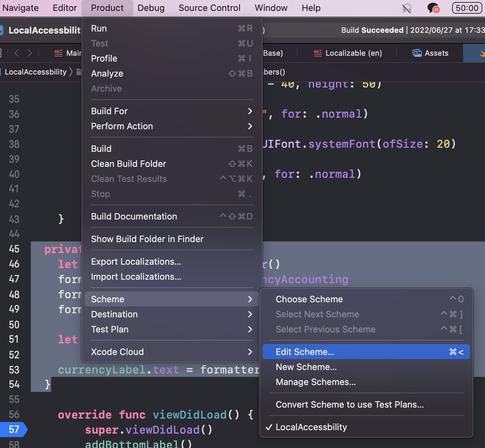Select New Scheme… in submenu
Image resolution: width=485 pixels, height=448 pixels.
tap(366, 367)
